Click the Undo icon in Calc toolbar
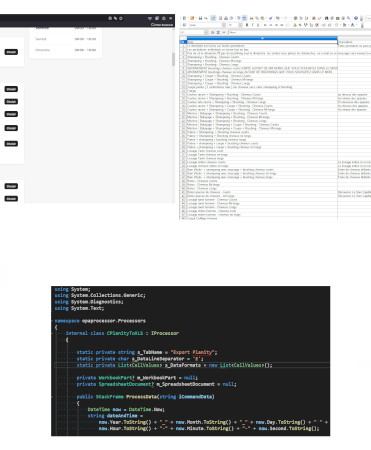 pos(278,18)
